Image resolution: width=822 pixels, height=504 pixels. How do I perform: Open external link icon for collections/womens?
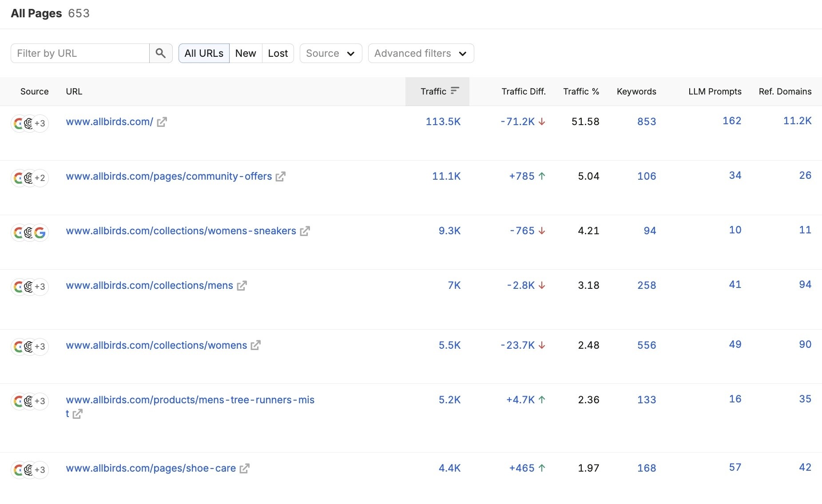[x=256, y=345]
